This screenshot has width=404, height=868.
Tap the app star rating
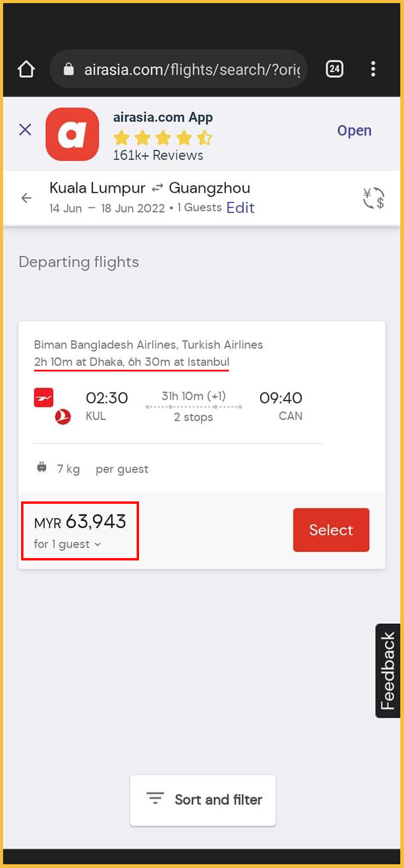pos(163,137)
